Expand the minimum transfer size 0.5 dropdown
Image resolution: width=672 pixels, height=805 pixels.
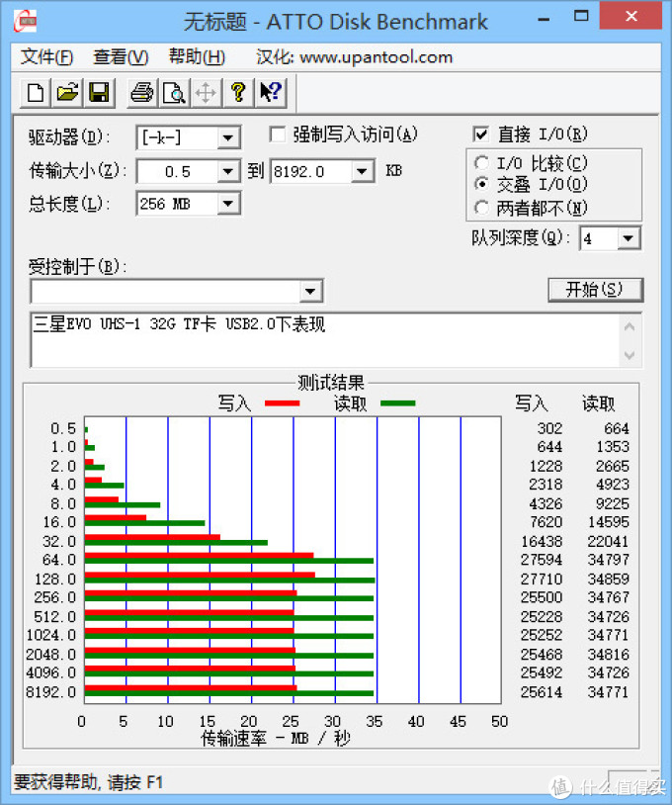(x=227, y=171)
